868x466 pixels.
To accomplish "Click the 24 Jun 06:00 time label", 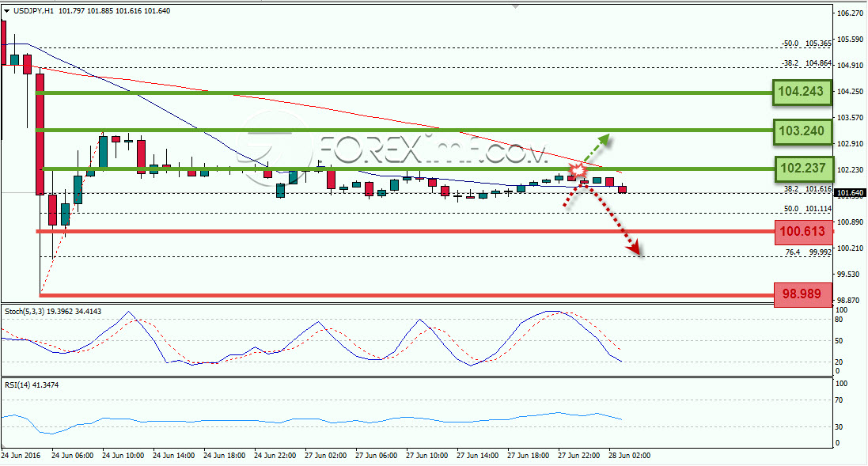I will tap(73, 456).
